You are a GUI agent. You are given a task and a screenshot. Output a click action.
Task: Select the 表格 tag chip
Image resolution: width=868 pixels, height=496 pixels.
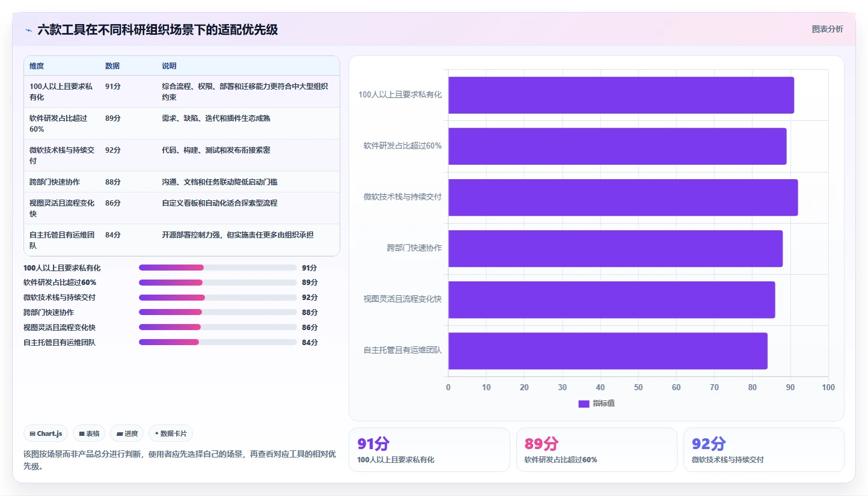pyautogui.click(x=89, y=433)
